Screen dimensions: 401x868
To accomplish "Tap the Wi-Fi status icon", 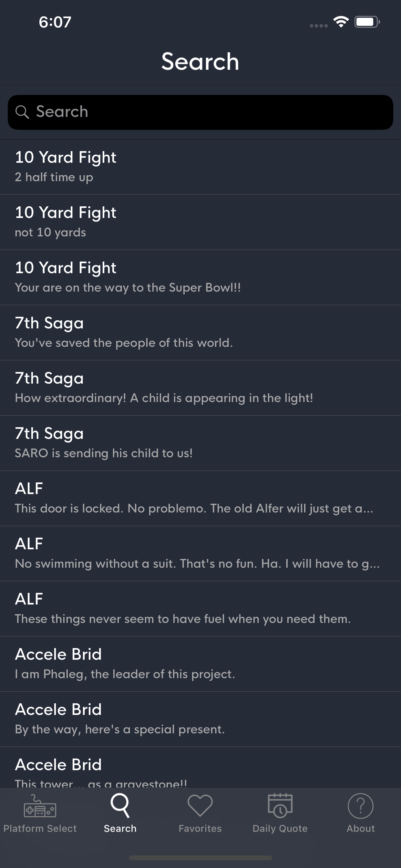I will click(x=341, y=22).
